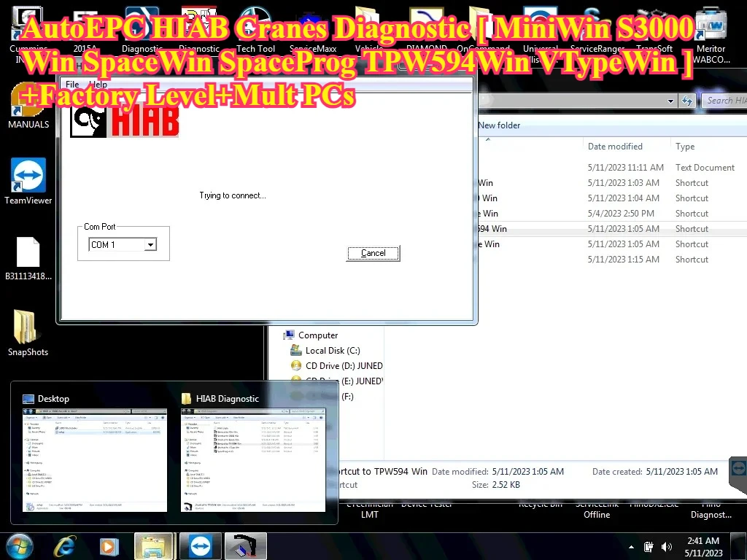Viewport: 747px width, 560px height.
Task: Select the B31113418 file icon on desktop
Action: click(x=28, y=259)
